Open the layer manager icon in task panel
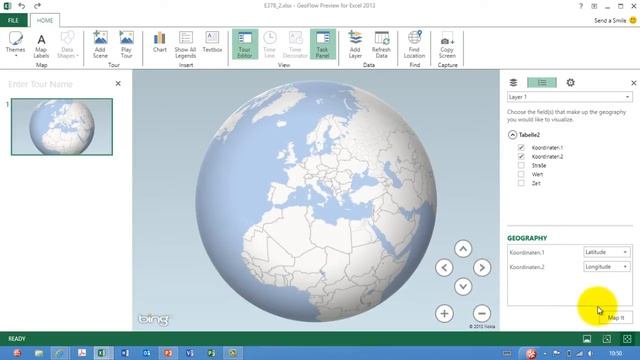The width and height of the screenshot is (640, 360). click(513, 83)
